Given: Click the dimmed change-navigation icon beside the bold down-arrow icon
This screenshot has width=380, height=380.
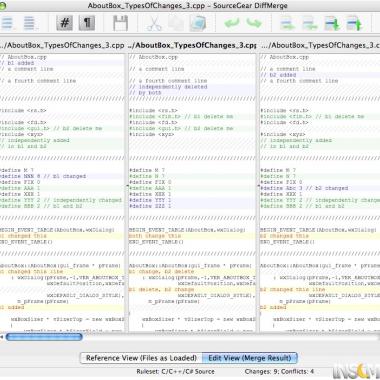Looking at the screenshot, I should [x=310, y=23].
